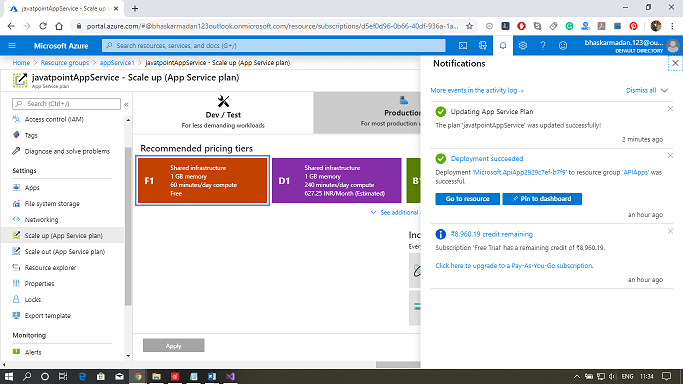
Task: Open the account avatar in the Azure header
Action: pyautogui.click(x=673, y=46)
